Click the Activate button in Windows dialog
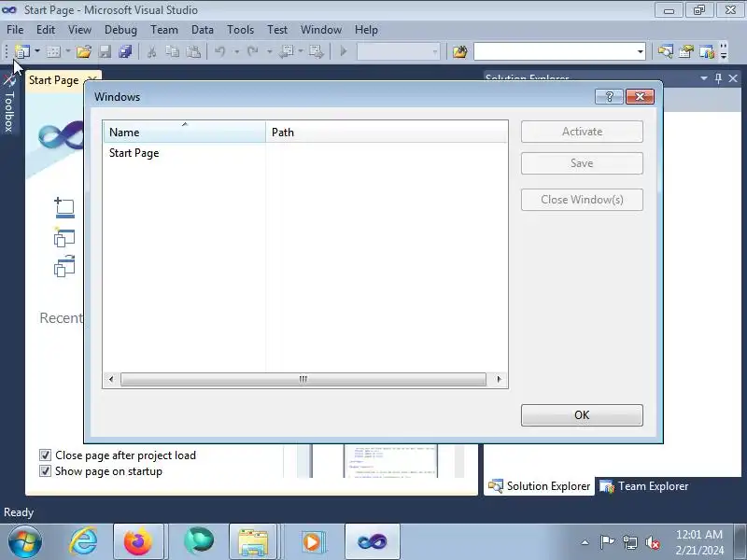This screenshot has width=747, height=560. (582, 132)
